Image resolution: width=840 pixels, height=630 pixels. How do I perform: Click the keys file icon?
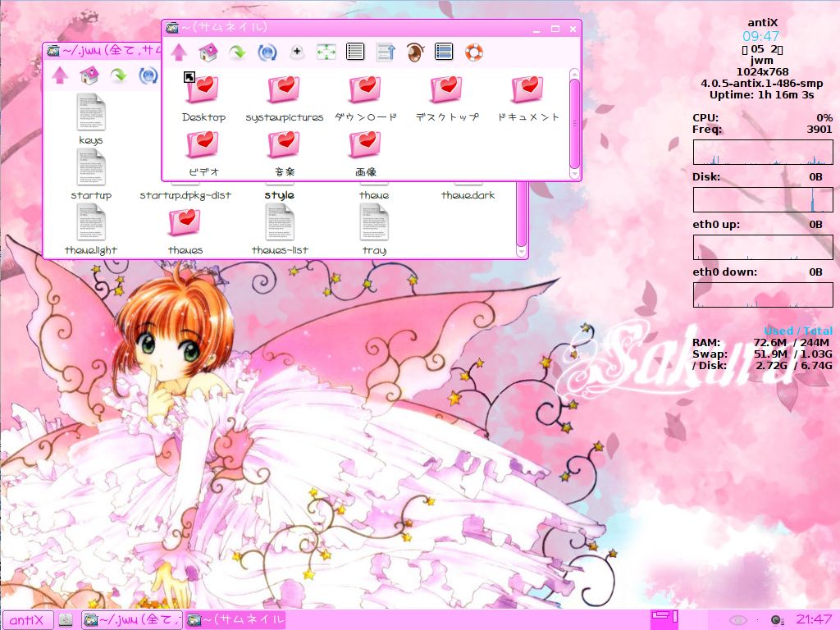point(91,112)
